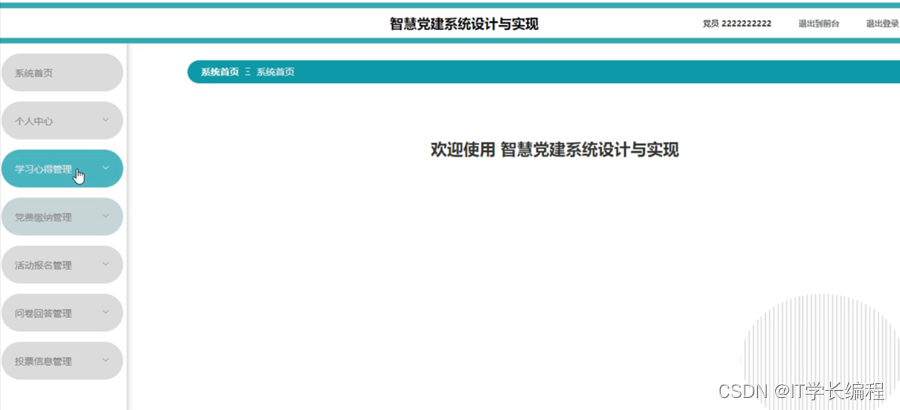
Task: Expand the 学习心得管理 chevron arrow
Action: tap(105, 168)
